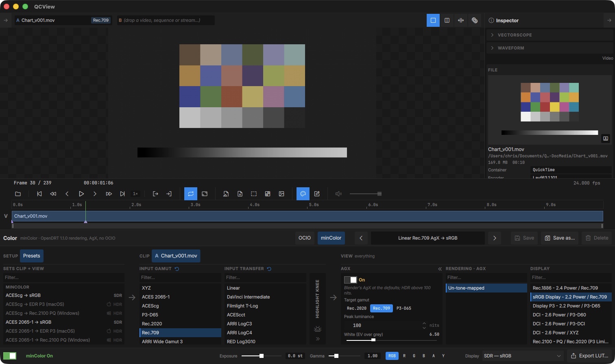The height and width of the screenshot is (364, 615).
Task: Click the Save as button
Action: point(560,238)
